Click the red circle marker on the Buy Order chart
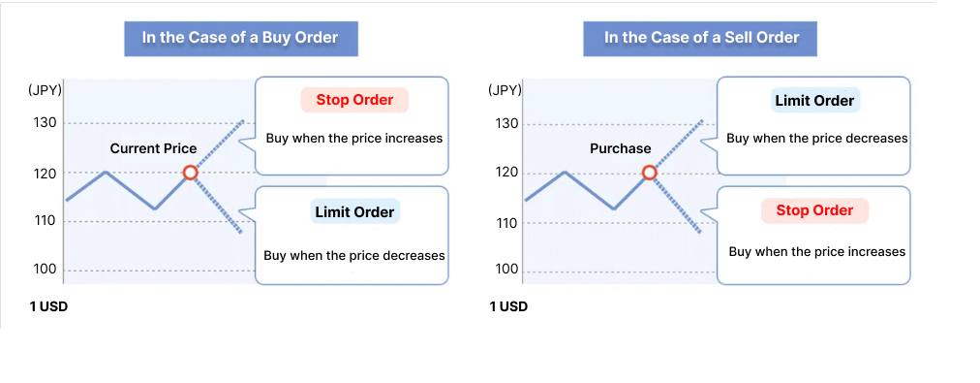The height and width of the screenshot is (383, 980). pos(191,173)
